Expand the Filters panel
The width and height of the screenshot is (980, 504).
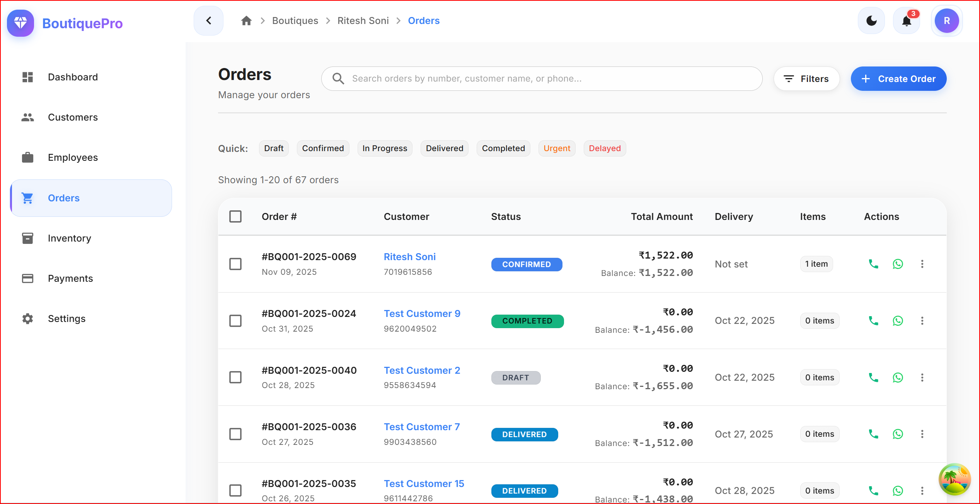click(x=806, y=78)
